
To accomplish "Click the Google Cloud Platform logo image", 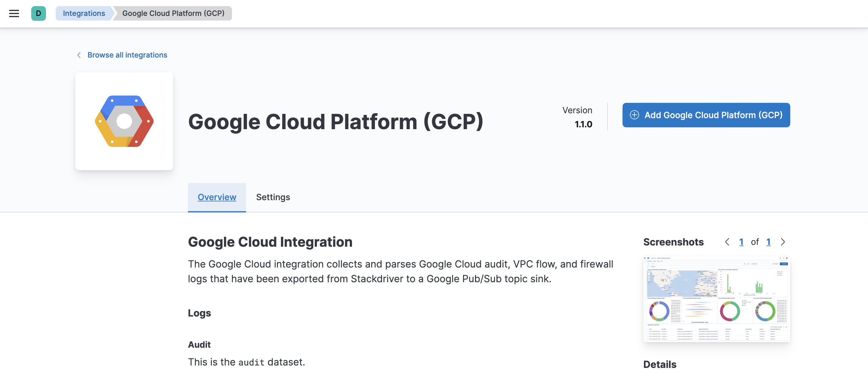I will (124, 121).
